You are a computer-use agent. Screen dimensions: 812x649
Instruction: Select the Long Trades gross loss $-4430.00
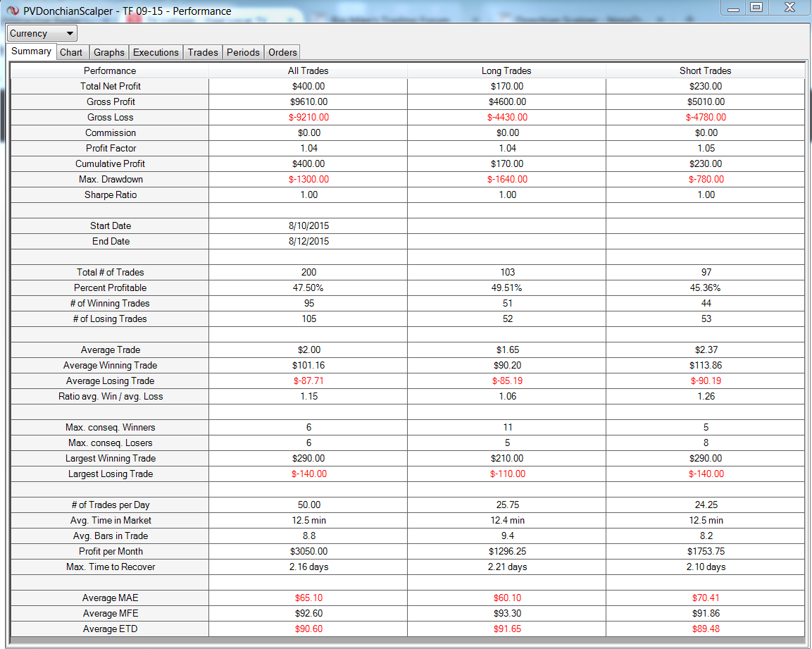(507, 117)
